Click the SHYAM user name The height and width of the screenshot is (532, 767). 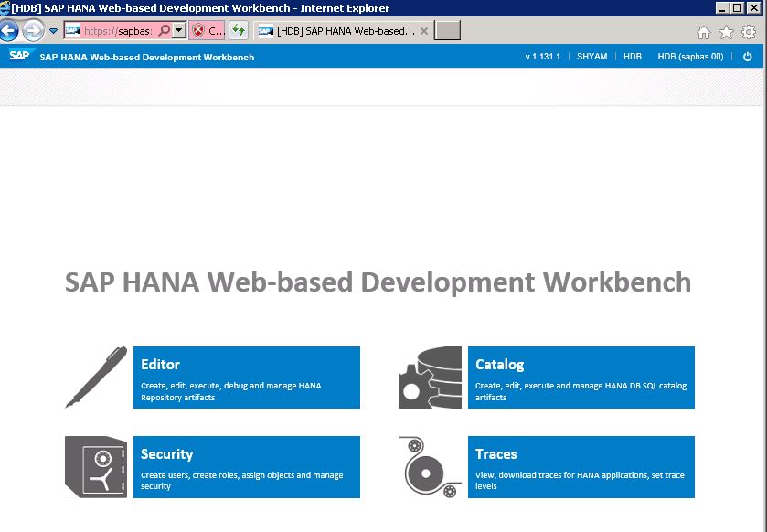click(x=591, y=57)
